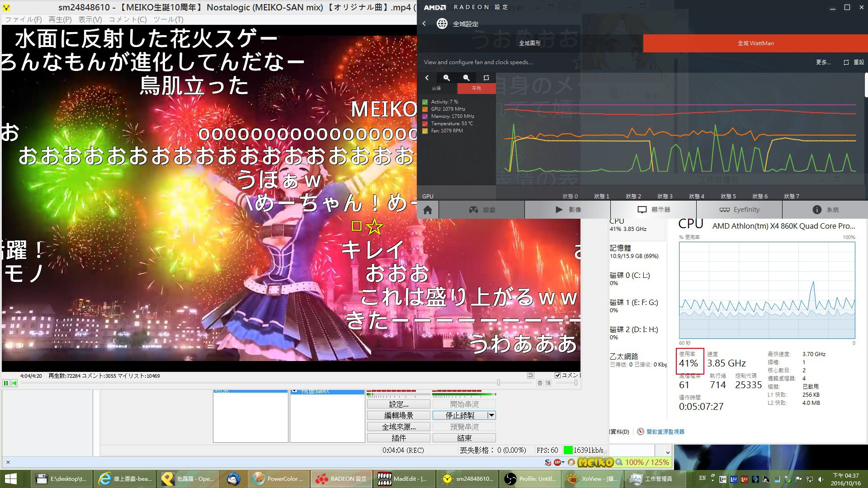
Task: Adjust the player volume slider handle
Action: [576, 383]
